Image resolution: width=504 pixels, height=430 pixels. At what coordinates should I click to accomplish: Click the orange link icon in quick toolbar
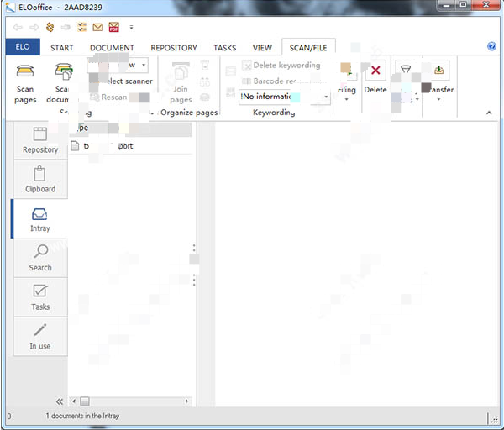pyautogui.click(x=50, y=28)
